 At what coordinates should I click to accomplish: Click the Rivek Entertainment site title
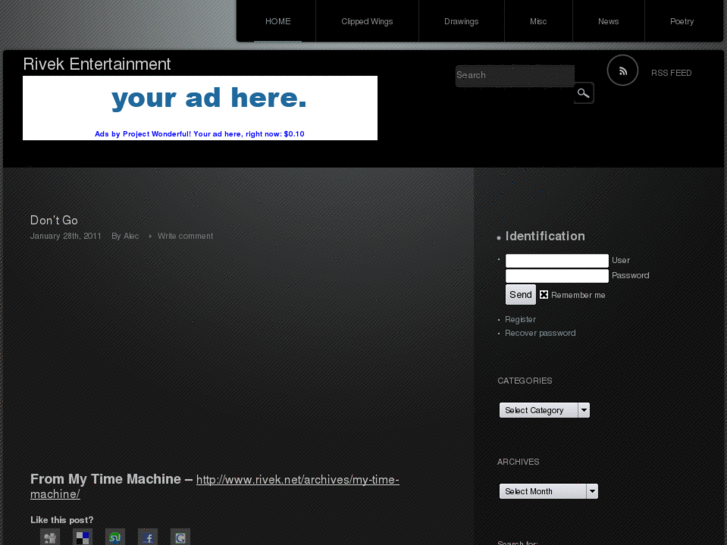97,64
